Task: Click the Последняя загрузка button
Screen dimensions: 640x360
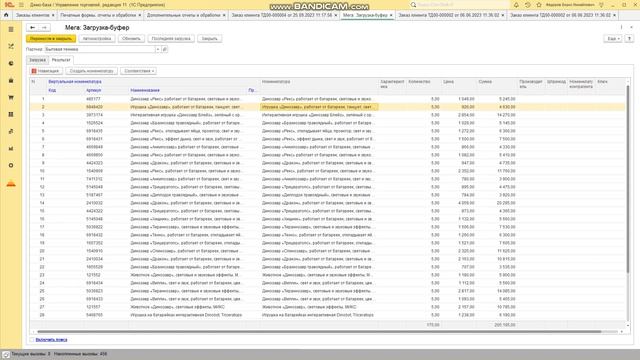Action: click(x=171, y=38)
